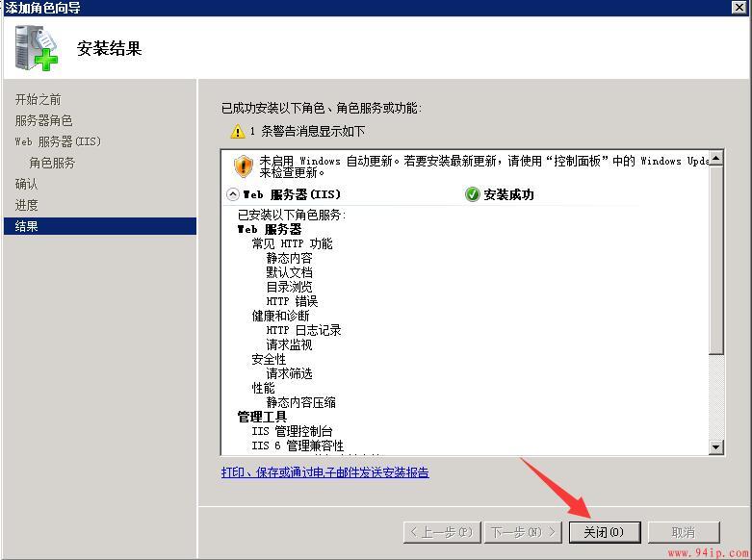Click the results list vertical scrollbar thumb

[x=715, y=261]
